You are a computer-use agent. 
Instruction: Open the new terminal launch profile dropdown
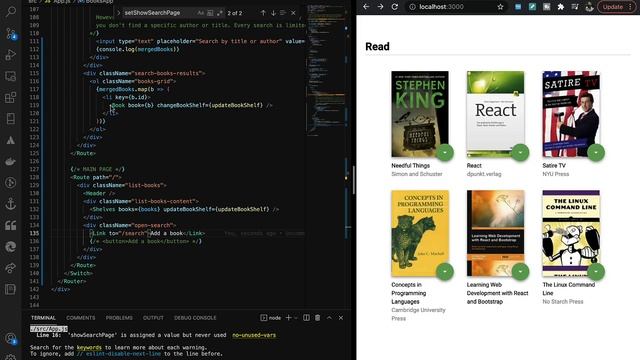pyautogui.click(x=296, y=318)
